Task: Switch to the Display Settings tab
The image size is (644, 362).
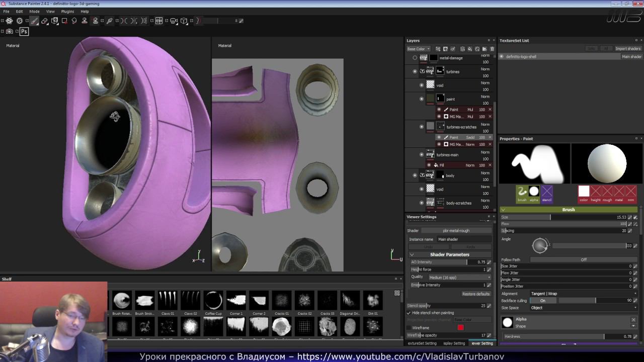Action: point(454,343)
